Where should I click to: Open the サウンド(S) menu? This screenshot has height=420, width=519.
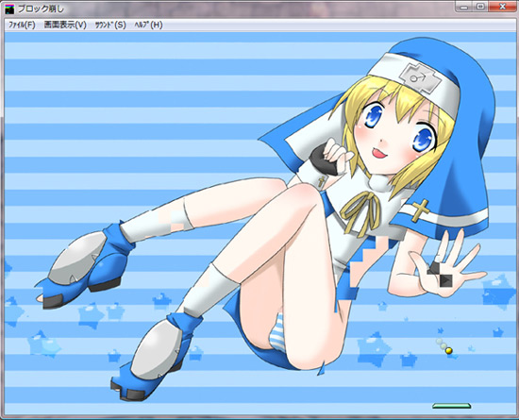(110, 25)
